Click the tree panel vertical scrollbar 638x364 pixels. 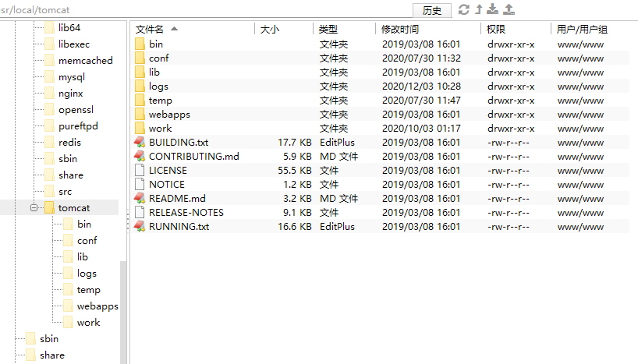point(123,312)
